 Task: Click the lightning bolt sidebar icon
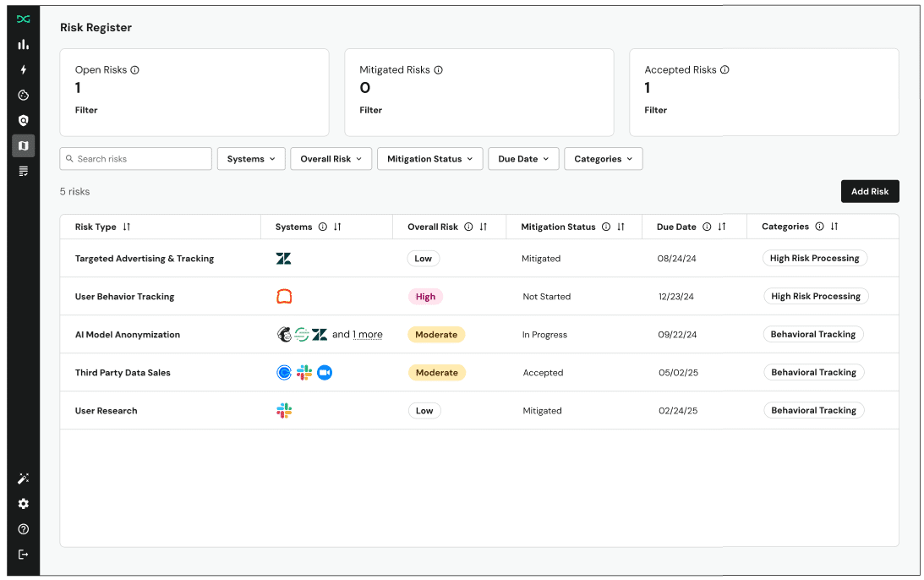tap(24, 69)
